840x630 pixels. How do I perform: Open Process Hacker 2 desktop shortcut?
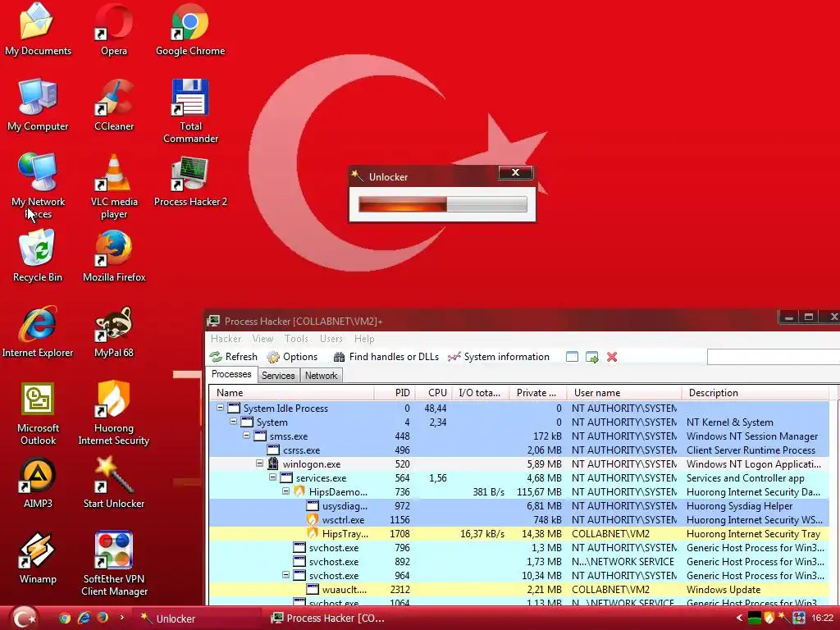click(190, 180)
